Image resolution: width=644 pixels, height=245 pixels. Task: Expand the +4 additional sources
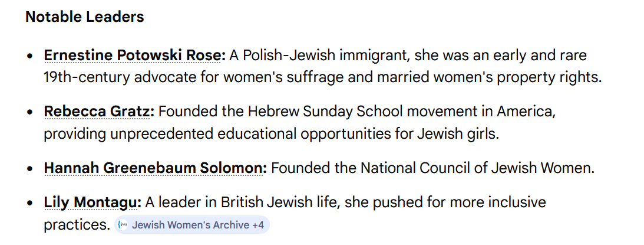coord(257,225)
